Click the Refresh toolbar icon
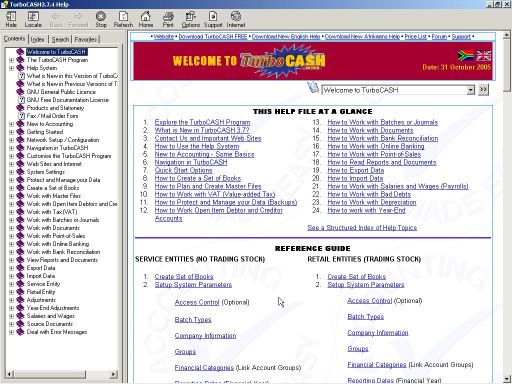Image resolution: width=512 pixels, height=384 pixels. (x=123, y=20)
